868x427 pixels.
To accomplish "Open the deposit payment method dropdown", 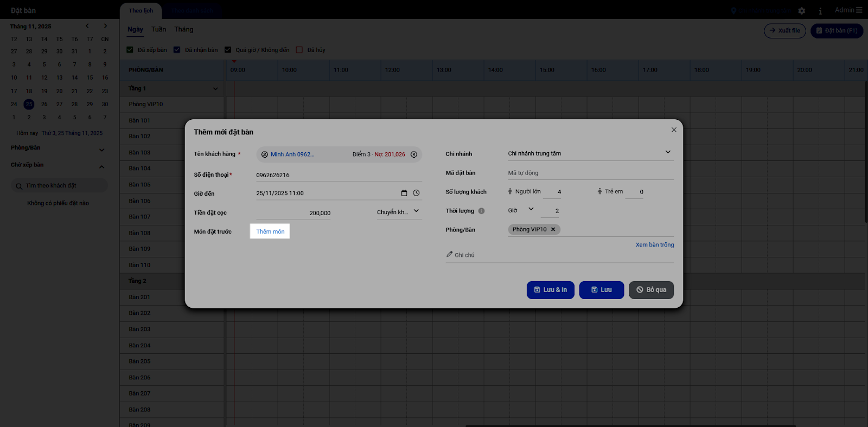I will pyautogui.click(x=399, y=211).
